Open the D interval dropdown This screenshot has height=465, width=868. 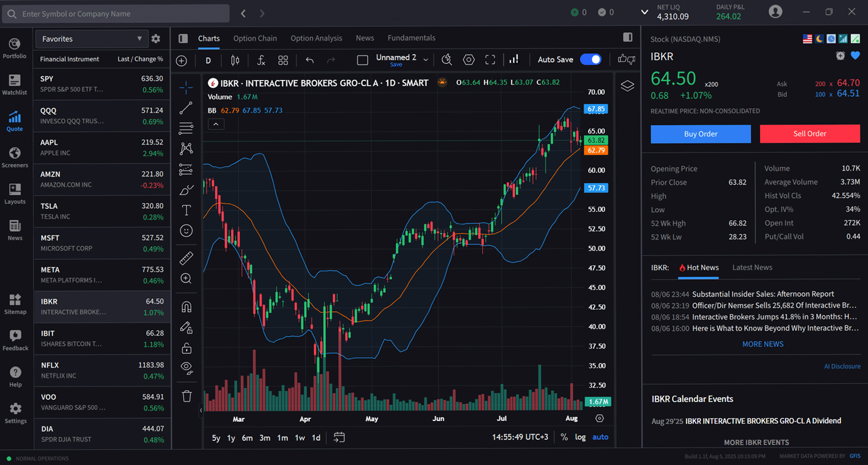pos(208,61)
